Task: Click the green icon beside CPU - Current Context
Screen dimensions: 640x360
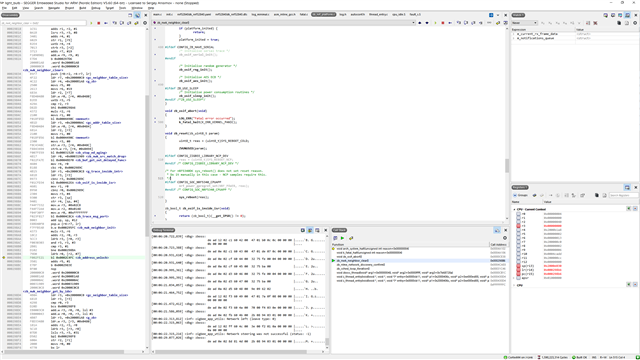Action: point(629,209)
